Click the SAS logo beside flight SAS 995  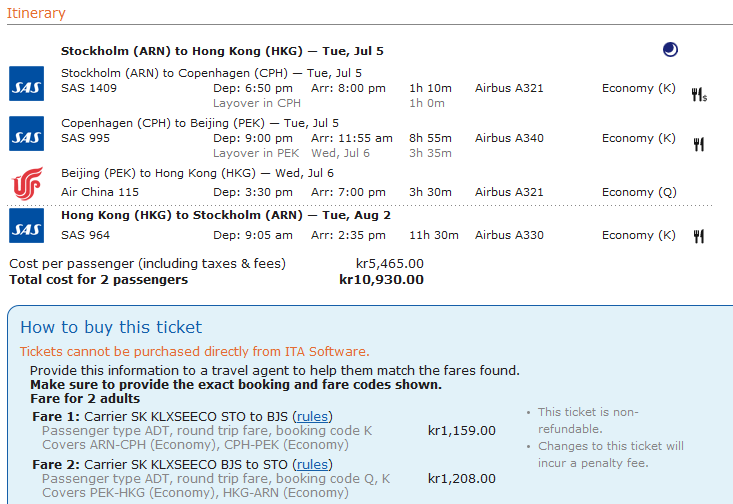point(26,133)
